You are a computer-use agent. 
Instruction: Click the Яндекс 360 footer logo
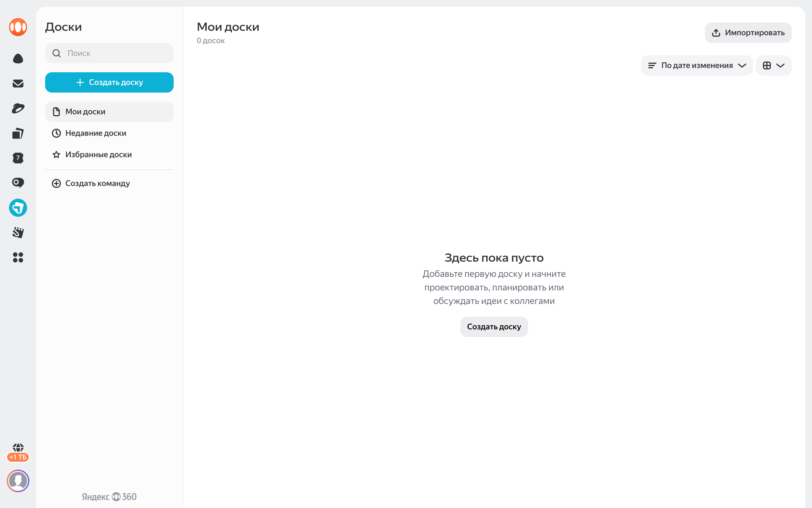point(109,497)
